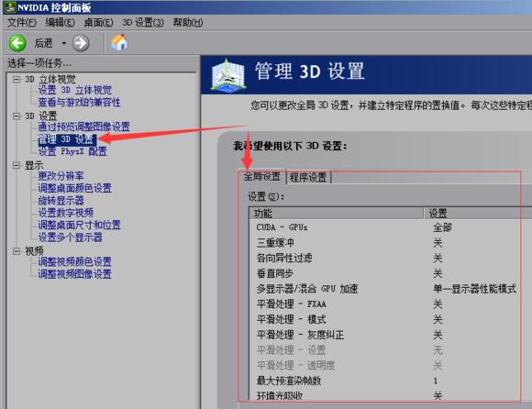
Task: Open the 桌面(E) menu
Action: pyautogui.click(x=98, y=23)
